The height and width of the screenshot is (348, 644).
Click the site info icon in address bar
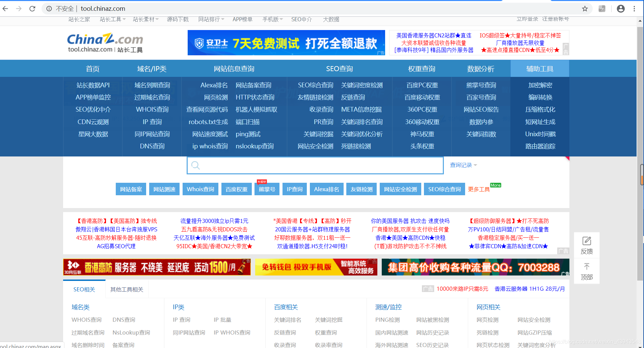coord(49,9)
